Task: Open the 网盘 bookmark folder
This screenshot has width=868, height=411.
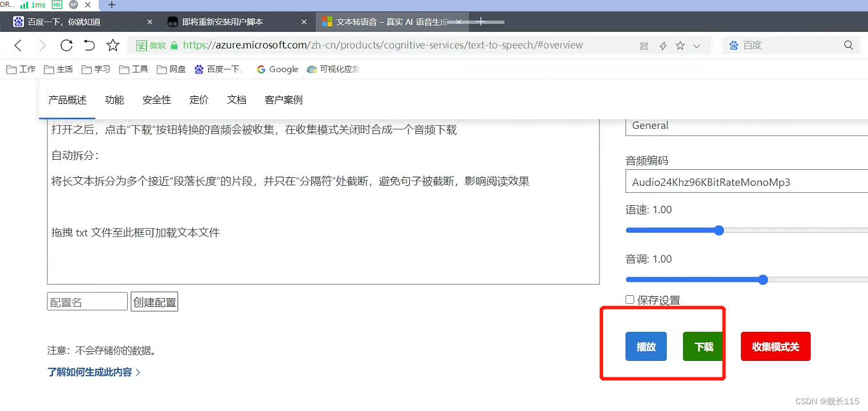Action: click(x=171, y=70)
